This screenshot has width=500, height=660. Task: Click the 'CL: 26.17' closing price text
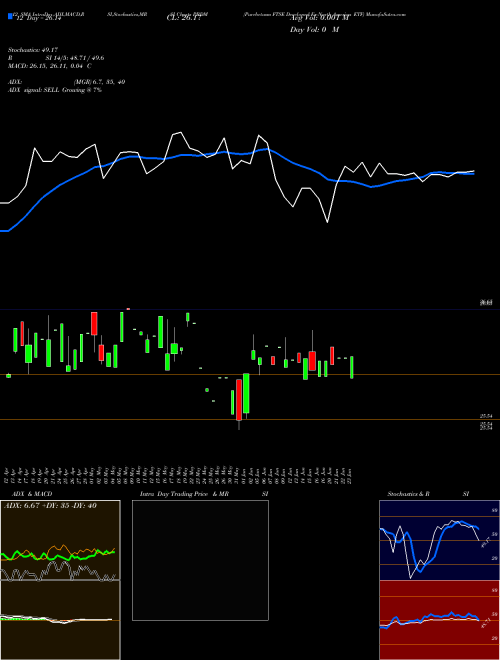click(183, 19)
